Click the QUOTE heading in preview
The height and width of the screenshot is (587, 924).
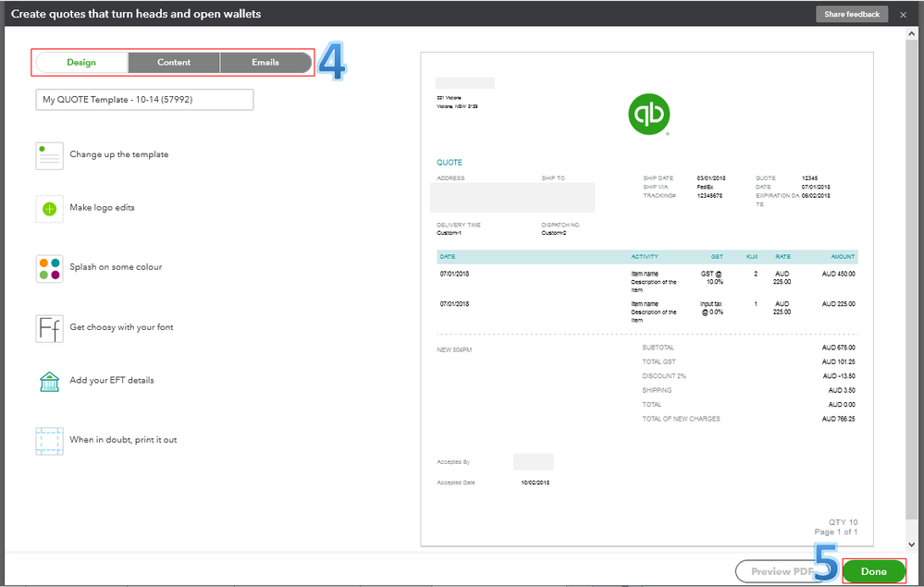(x=450, y=163)
